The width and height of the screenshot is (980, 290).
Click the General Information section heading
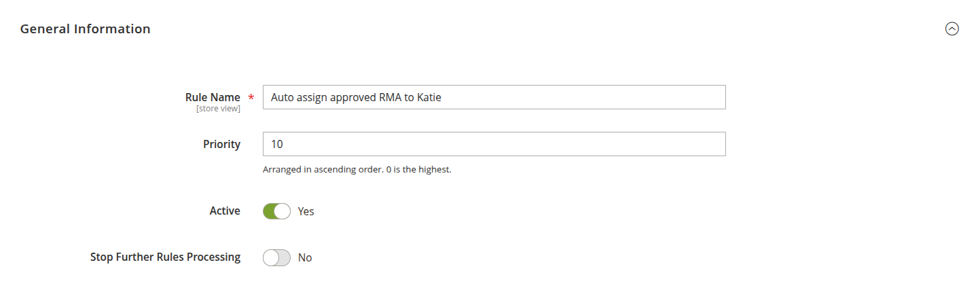click(85, 29)
